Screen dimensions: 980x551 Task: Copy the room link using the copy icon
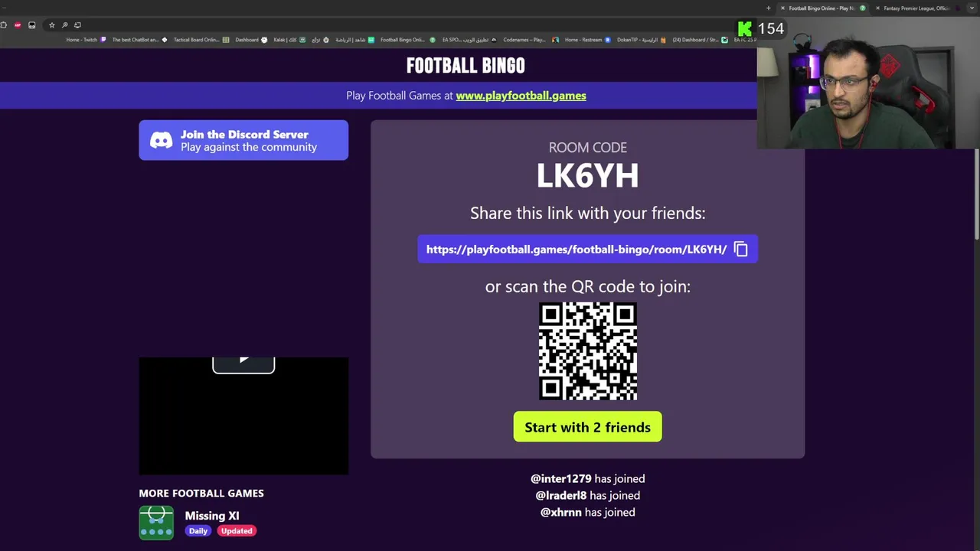(740, 249)
